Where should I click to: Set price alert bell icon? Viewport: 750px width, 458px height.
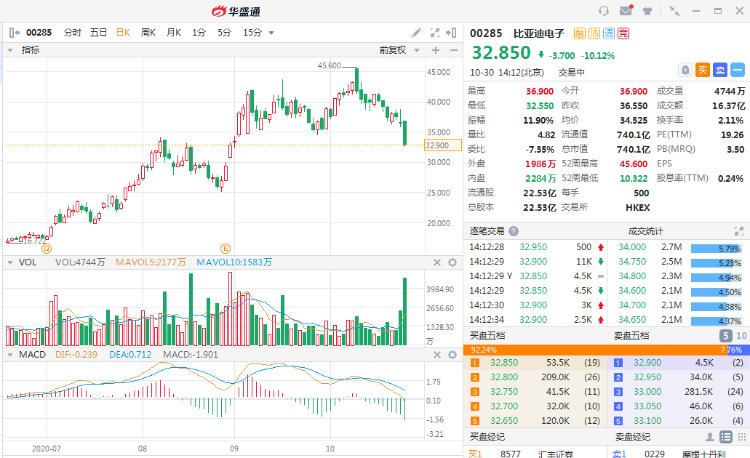coord(685,70)
